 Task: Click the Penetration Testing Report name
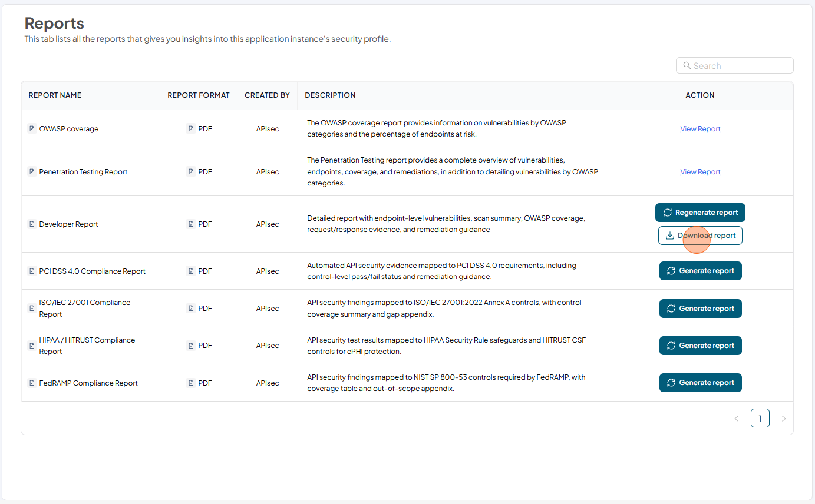(x=83, y=171)
